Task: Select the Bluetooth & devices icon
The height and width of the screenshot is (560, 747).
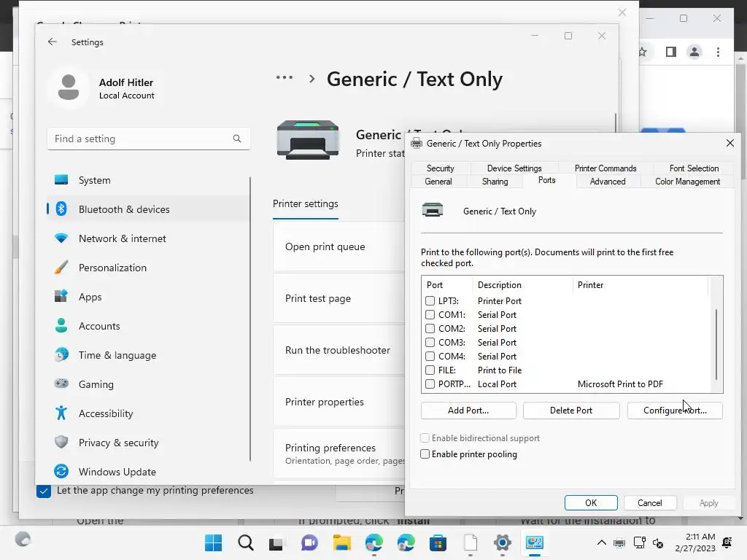Action: 61,209
